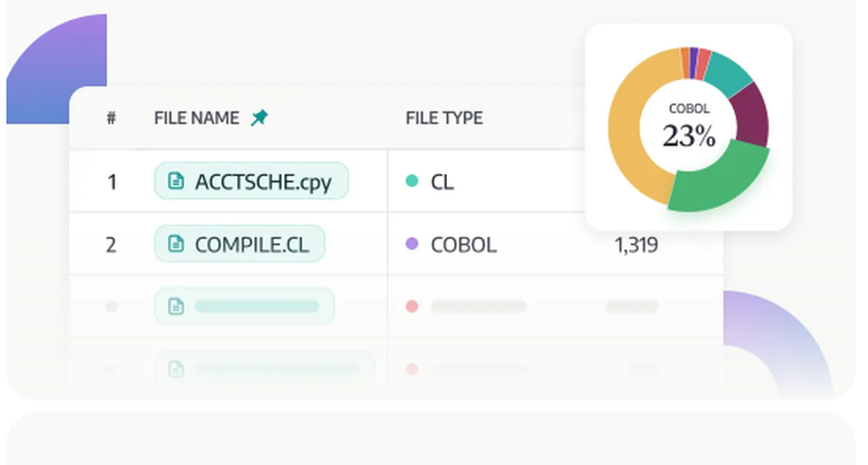Click the blurred third-row file chip
The image size is (868, 465).
[x=244, y=306]
